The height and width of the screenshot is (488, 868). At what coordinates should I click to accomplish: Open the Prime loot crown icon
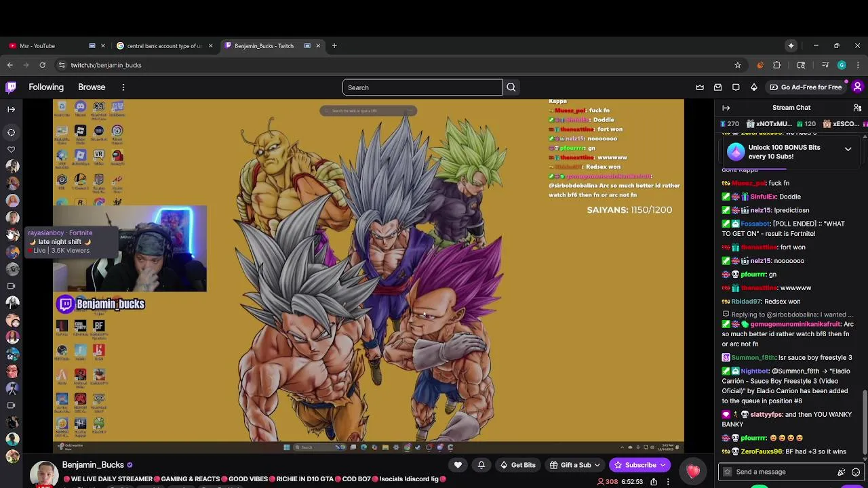pyautogui.click(x=700, y=87)
